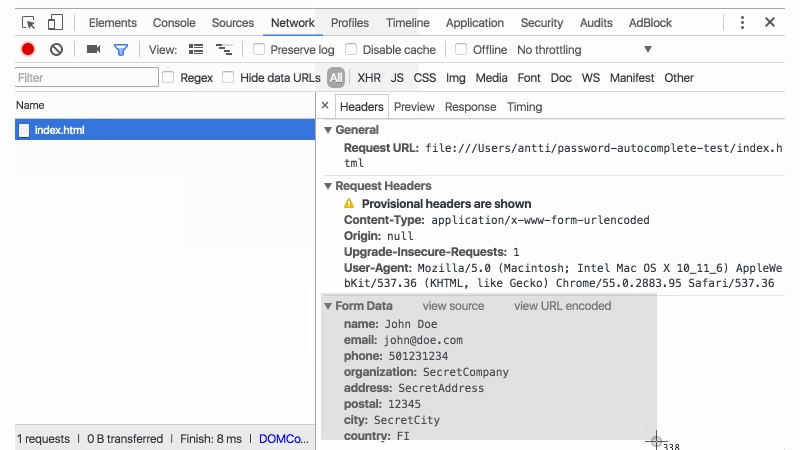Open the DevTools three-dot menu

tap(742, 22)
